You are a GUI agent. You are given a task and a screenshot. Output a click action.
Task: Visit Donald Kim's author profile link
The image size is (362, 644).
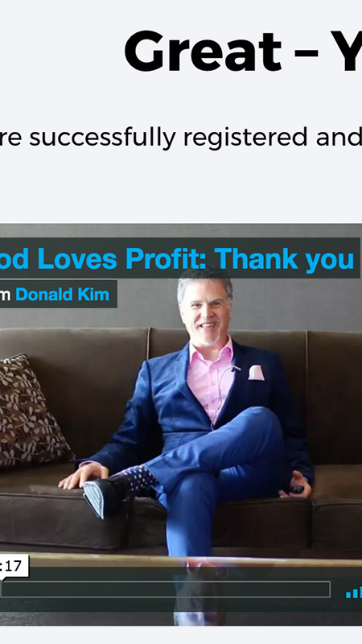63,295
